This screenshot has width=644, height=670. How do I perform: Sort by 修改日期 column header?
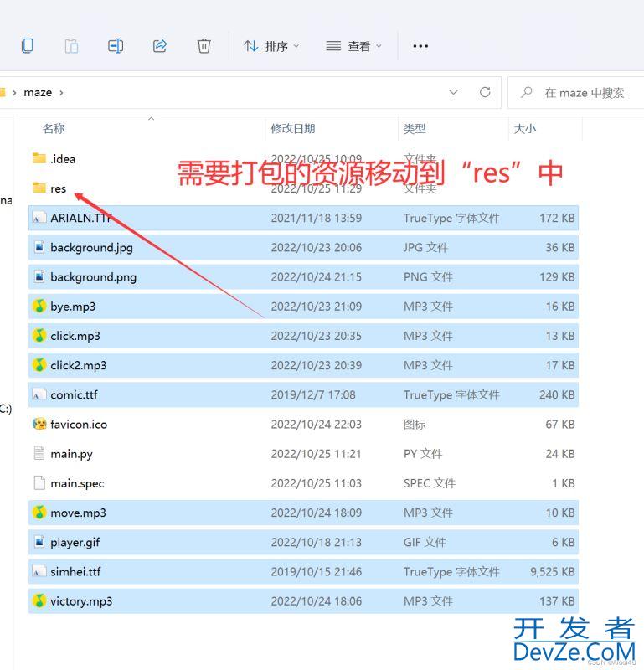[293, 129]
